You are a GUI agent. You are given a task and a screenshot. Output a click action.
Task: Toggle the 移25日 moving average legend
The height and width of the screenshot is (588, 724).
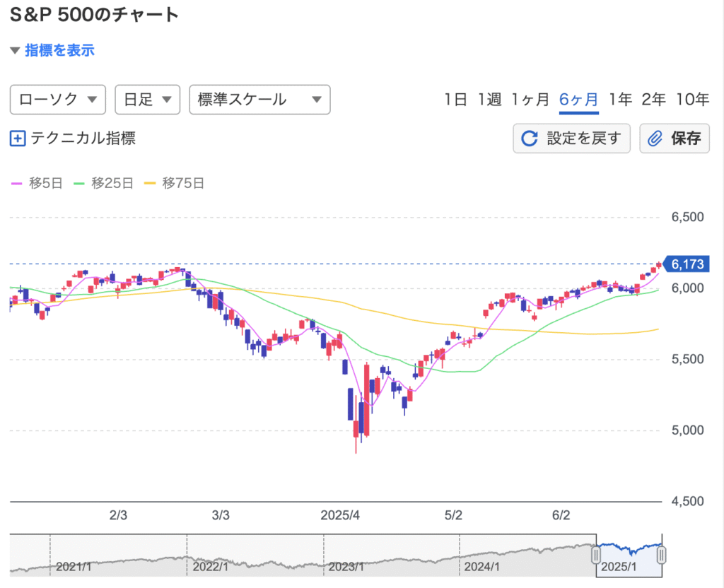(x=103, y=183)
